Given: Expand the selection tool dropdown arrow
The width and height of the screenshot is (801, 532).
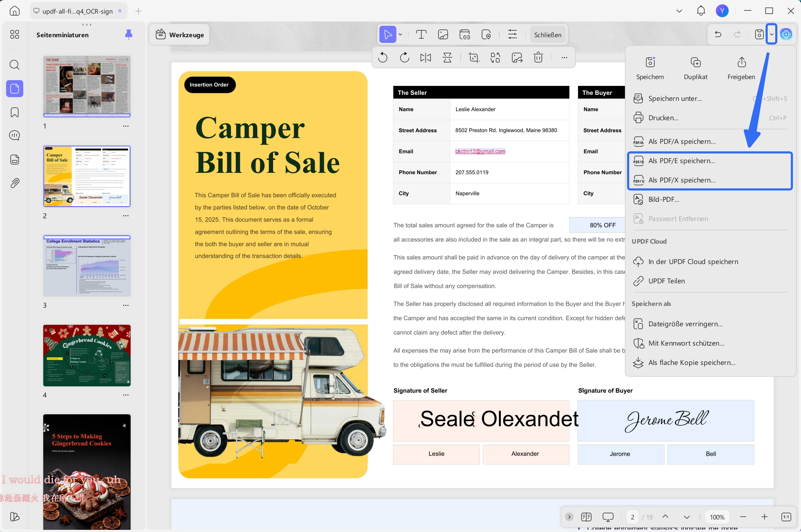Looking at the screenshot, I should 400,34.
